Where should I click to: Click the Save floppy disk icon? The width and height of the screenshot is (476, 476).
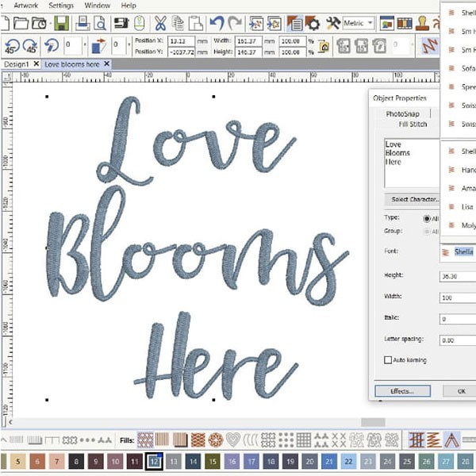click(x=61, y=23)
